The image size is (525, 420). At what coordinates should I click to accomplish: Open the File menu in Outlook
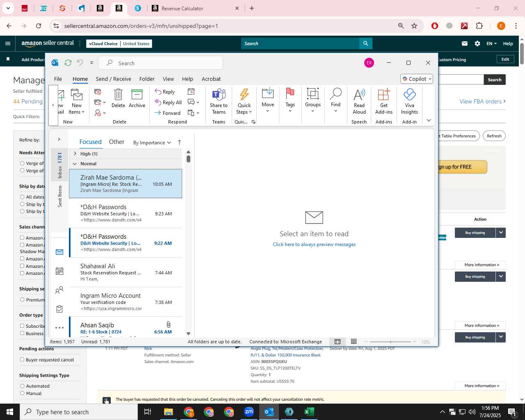coord(58,79)
